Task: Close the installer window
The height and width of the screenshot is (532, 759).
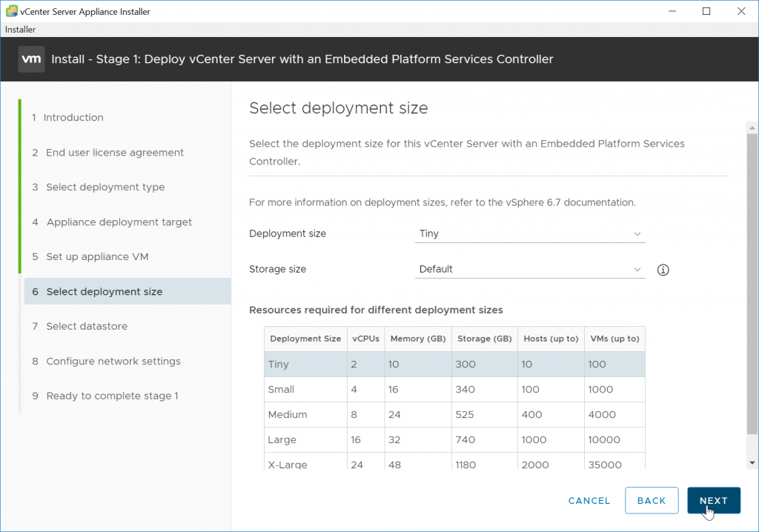Action: pos(741,11)
